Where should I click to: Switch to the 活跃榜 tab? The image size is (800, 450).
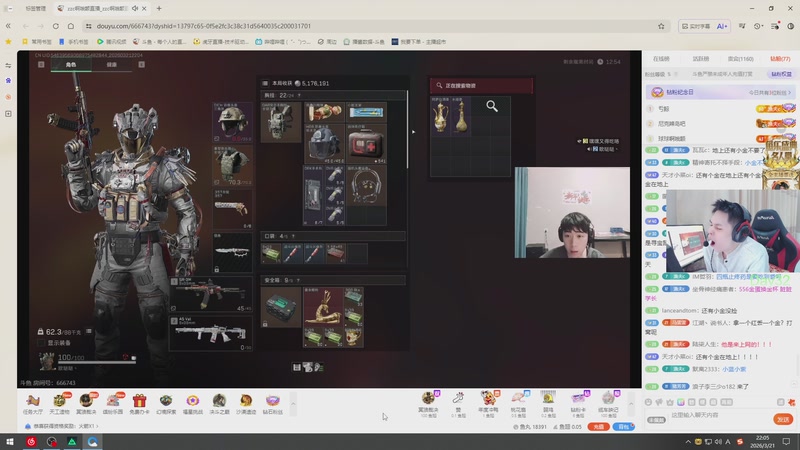tap(701, 59)
